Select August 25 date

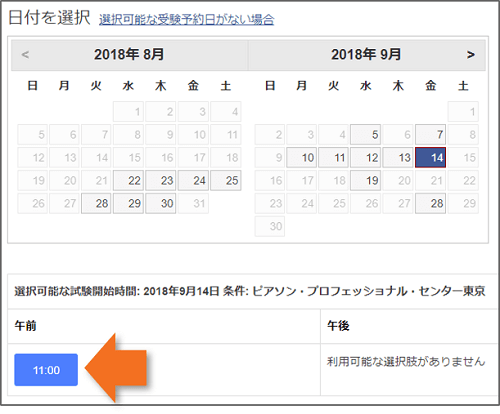pos(226,180)
